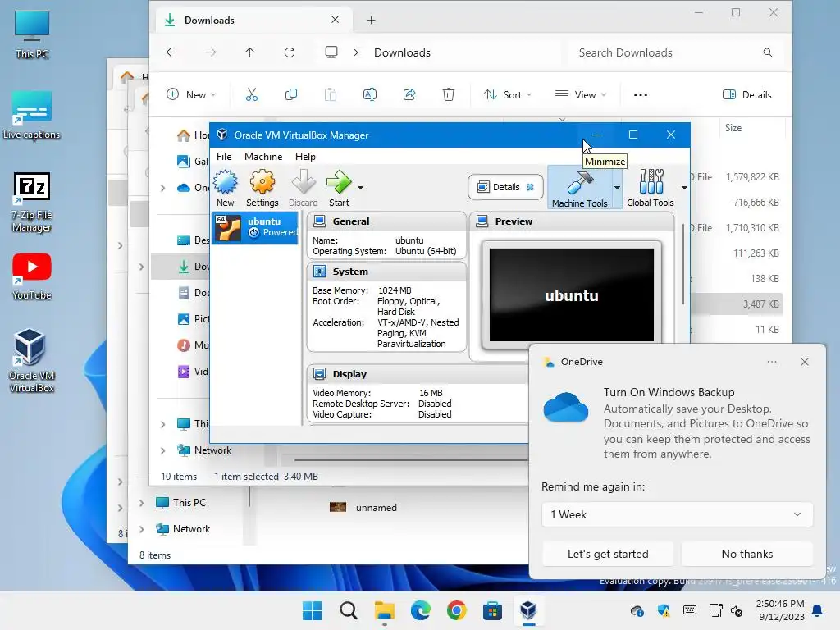Screen dimensions: 840x630
Task: Click the Rename icon in Explorer toolbar
Action: [370, 95]
